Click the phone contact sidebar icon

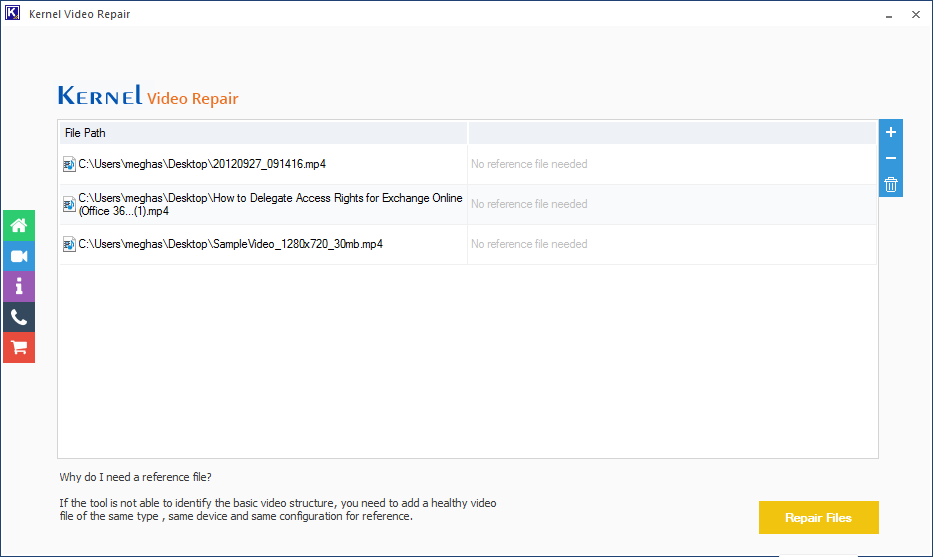pos(19,317)
